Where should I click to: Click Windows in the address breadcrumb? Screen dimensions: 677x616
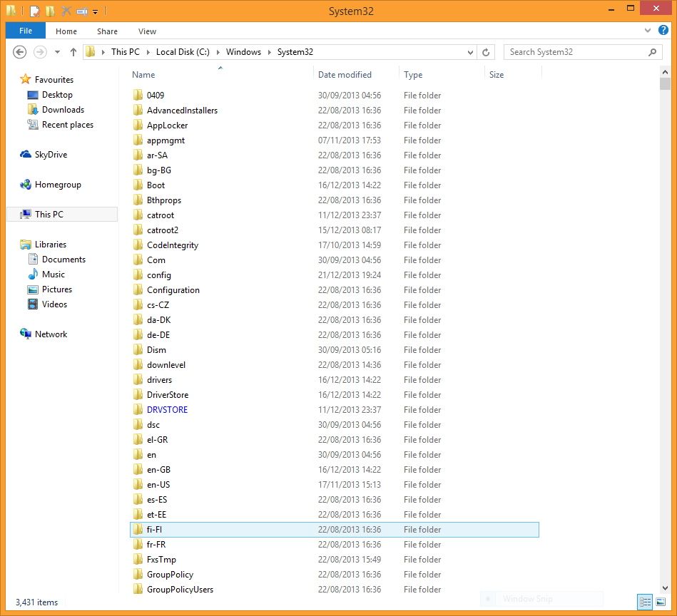pyautogui.click(x=243, y=52)
